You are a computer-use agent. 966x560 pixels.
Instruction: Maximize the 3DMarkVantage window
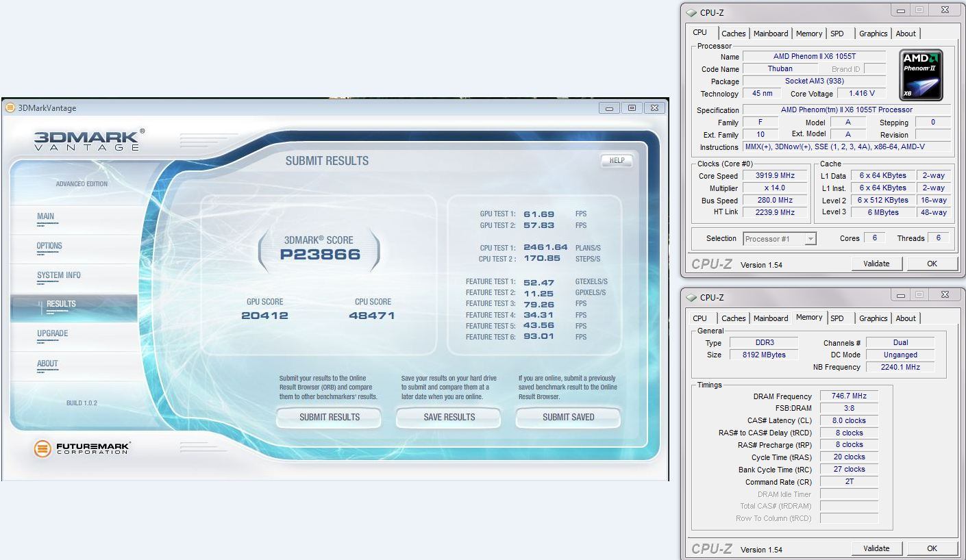(x=632, y=107)
